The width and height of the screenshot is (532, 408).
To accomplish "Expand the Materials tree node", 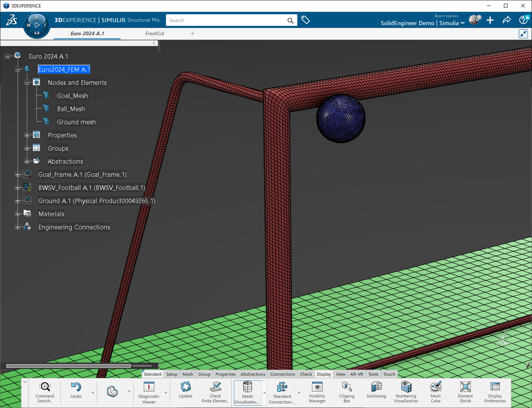I will pos(17,214).
